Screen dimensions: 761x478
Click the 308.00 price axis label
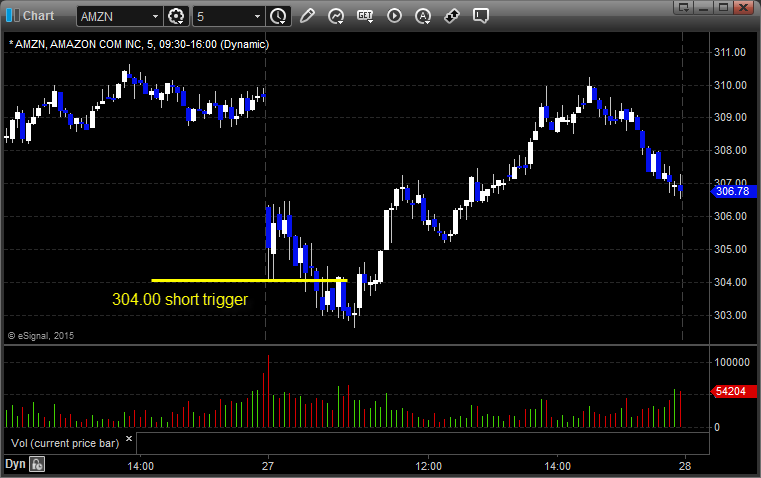point(730,150)
